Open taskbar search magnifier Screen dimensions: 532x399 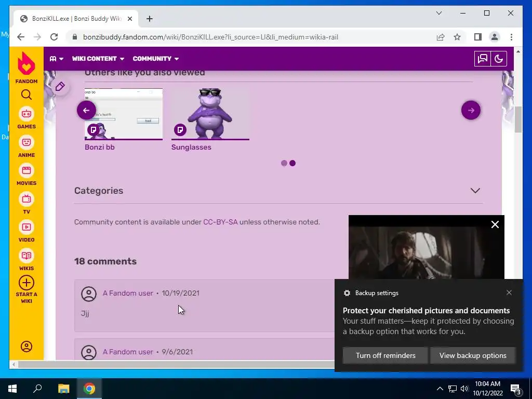37,389
